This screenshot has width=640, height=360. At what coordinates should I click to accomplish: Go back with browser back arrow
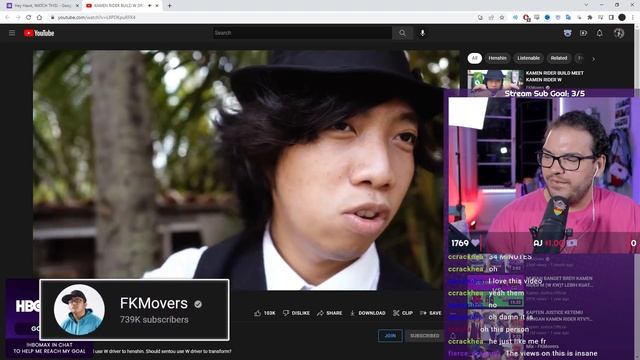pyautogui.click(x=7, y=18)
